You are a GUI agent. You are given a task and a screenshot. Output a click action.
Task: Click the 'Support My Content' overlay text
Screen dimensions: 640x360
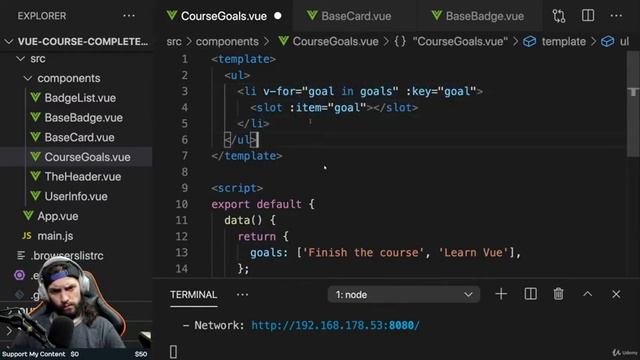33,354
